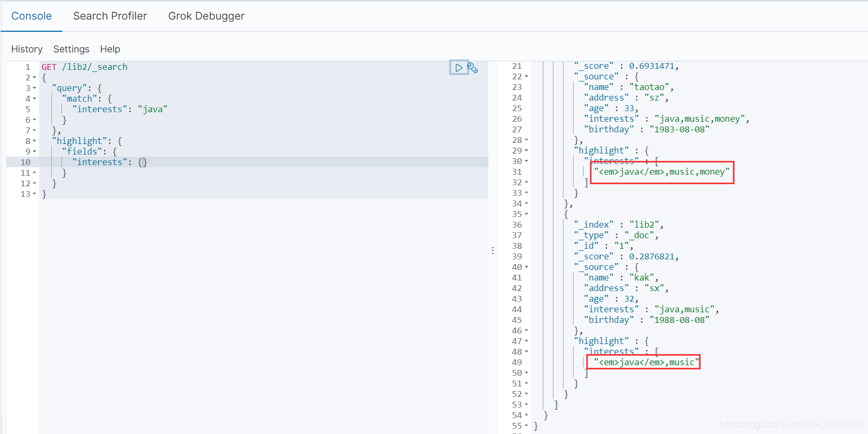Click the panel resize handle dots
Viewport: 868px width, 434px height.
click(493, 250)
